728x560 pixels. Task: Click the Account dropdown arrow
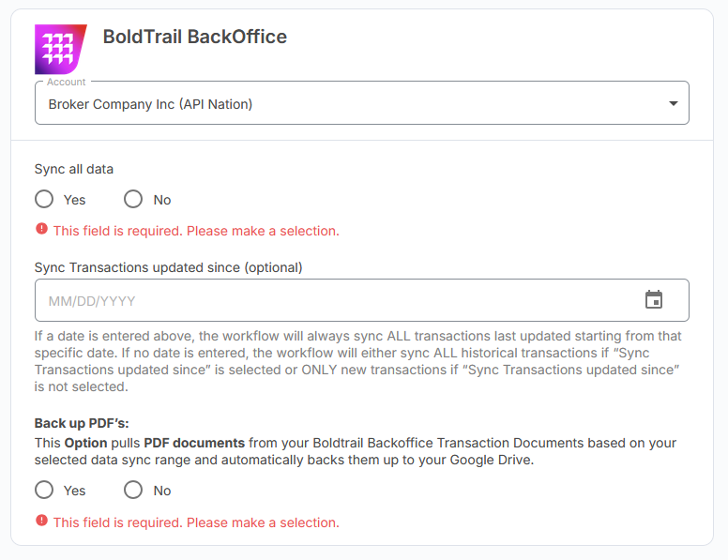click(x=673, y=104)
